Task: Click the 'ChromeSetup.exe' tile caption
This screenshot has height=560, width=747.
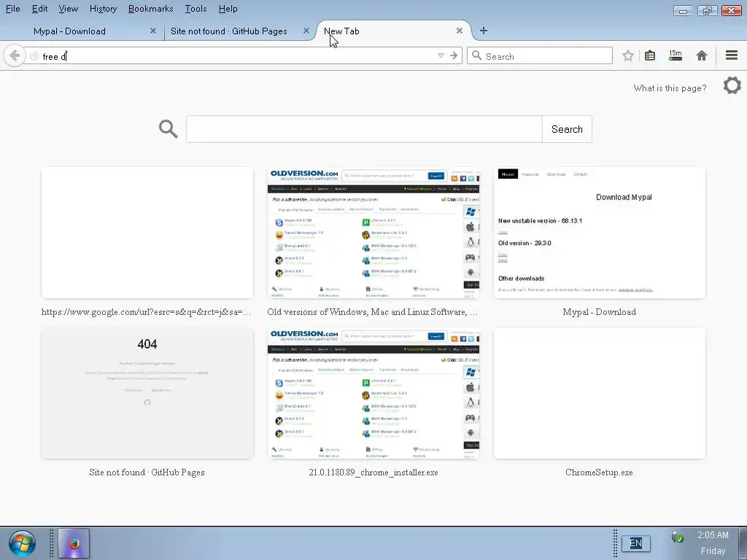Action: pos(600,472)
